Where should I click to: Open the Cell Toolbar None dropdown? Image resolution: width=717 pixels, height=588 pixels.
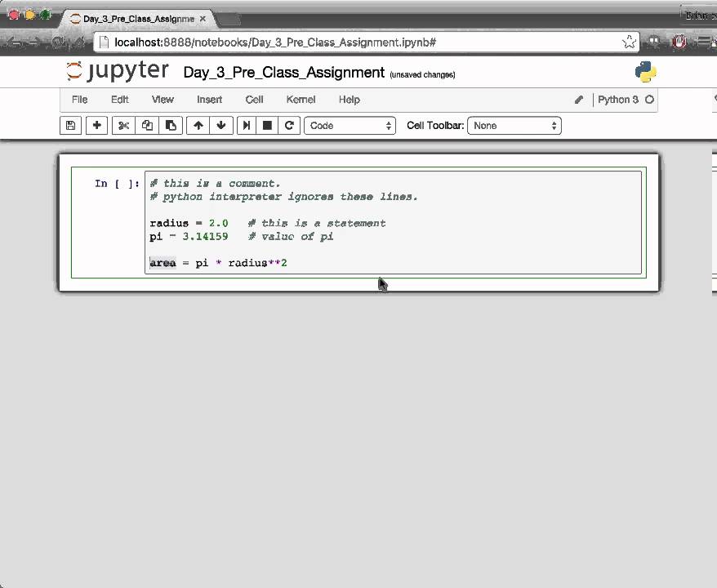[x=514, y=126]
